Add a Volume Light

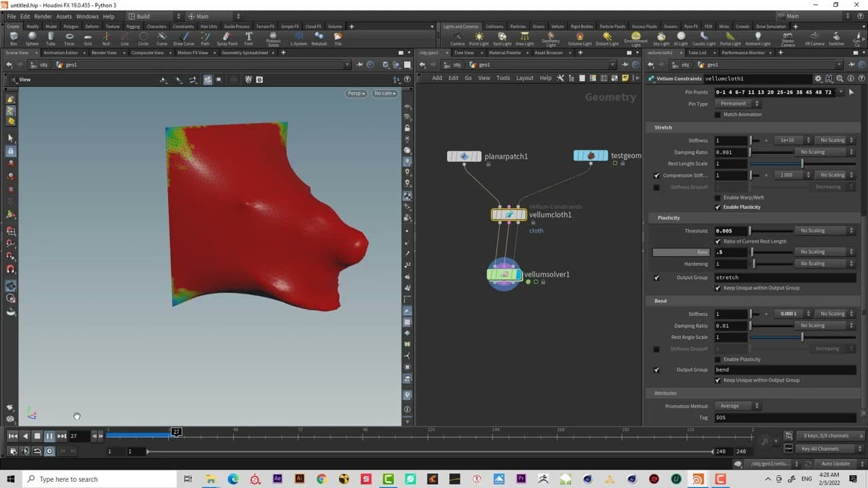(579, 39)
